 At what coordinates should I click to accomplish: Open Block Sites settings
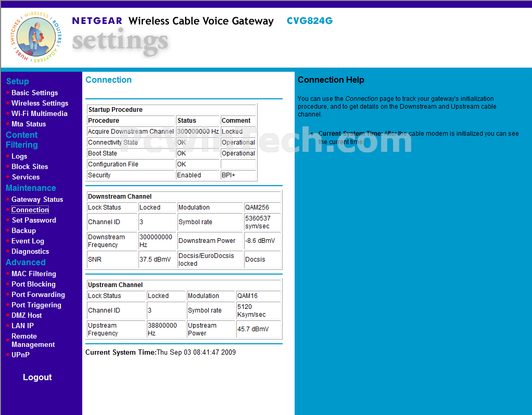[30, 167]
